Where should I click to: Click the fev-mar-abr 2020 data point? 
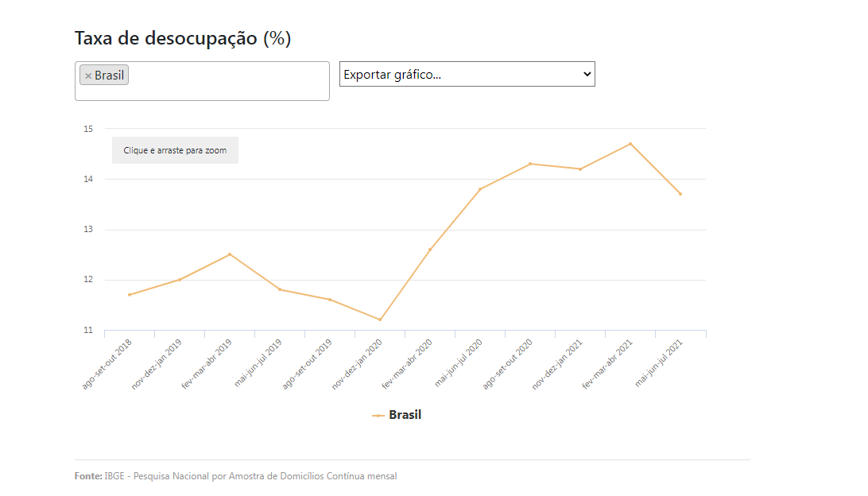[430, 250]
